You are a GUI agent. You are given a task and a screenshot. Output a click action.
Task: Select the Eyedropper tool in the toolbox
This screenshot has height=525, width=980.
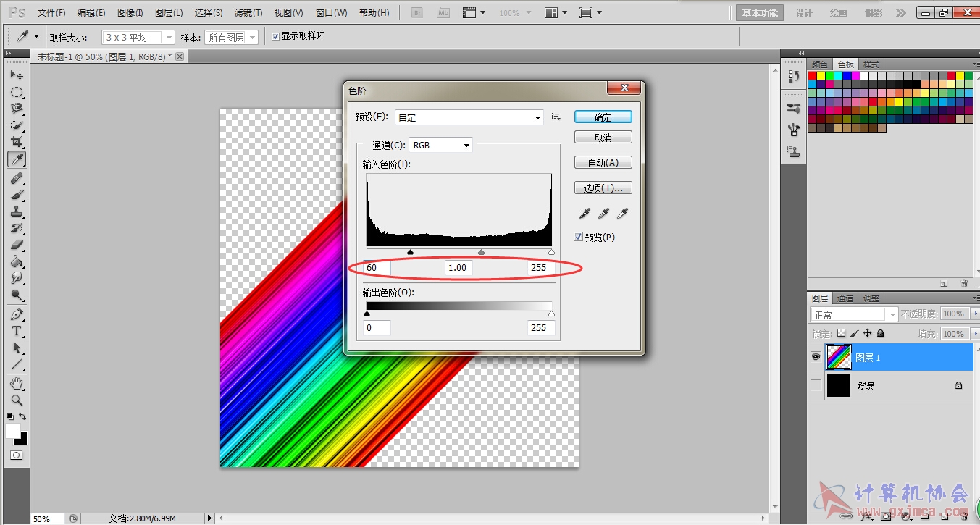click(x=16, y=159)
